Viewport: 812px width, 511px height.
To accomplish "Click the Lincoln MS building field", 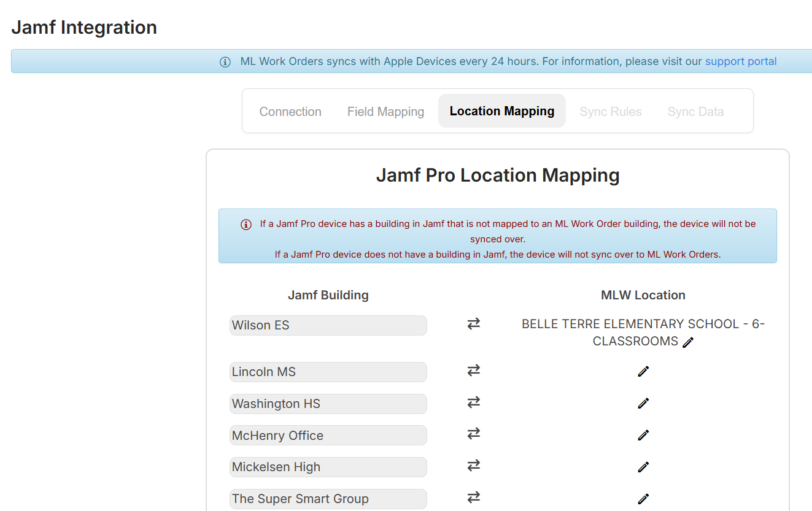I will click(x=328, y=372).
